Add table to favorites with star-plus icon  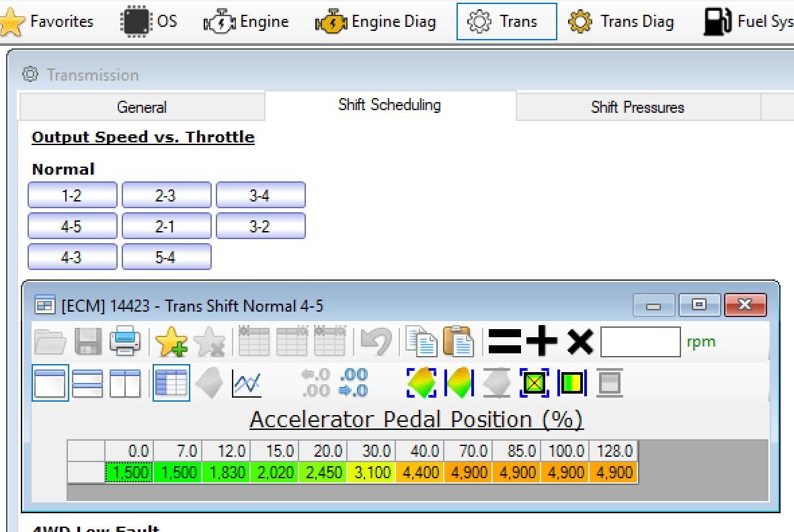(171, 341)
